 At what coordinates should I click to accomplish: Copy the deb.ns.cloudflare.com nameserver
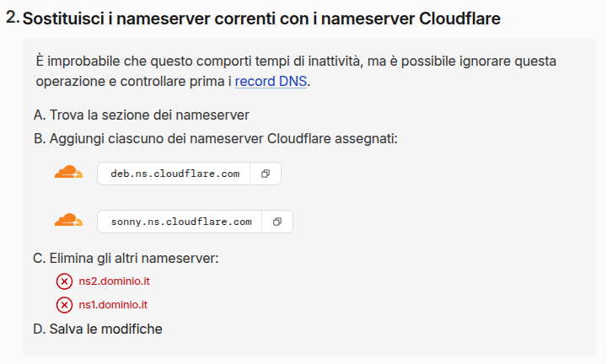pyautogui.click(x=266, y=174)
